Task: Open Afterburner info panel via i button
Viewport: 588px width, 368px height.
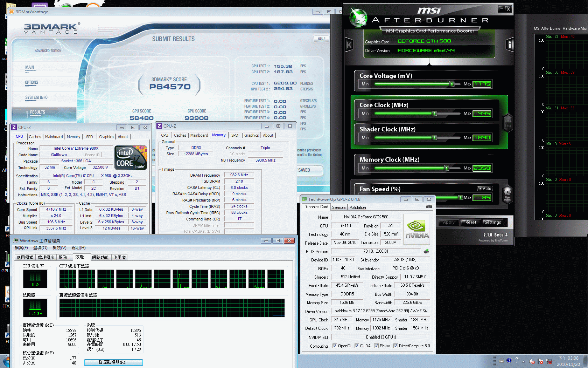Action: pos(510,45)
